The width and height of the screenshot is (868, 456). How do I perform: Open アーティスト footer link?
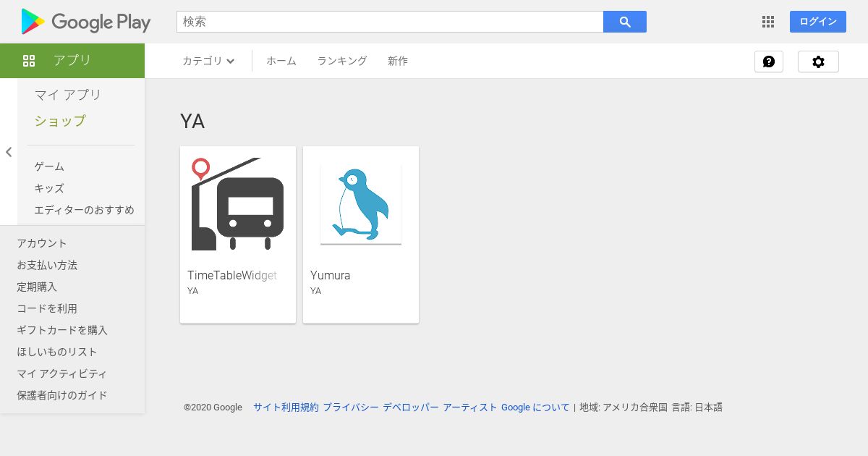coord(470,408)
